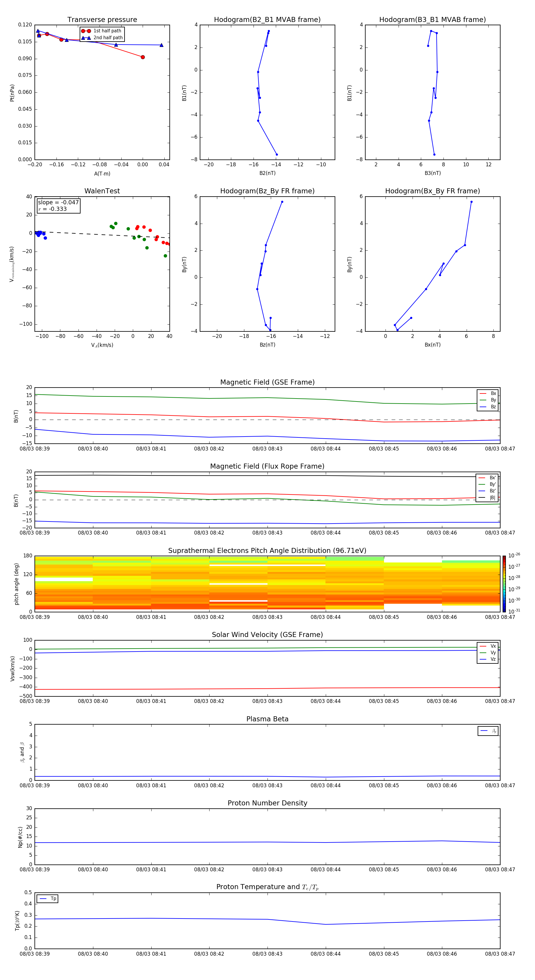The width and height of the screenshot is (535, 980).
Task: Select the 'Tp' legend entry
Action: pyautogui.click(x=48, y=899)
